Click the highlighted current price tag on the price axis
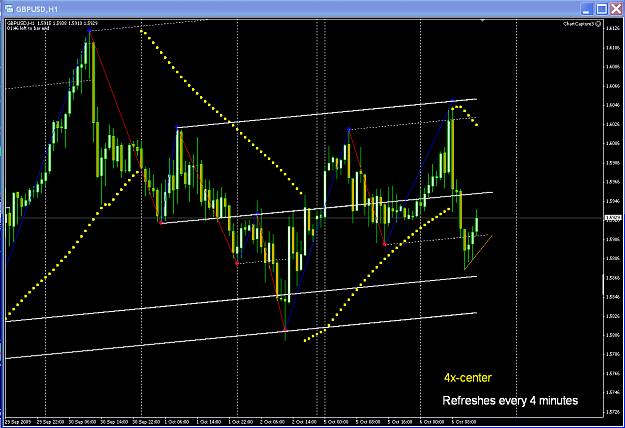625x428 pixels. 613,218
